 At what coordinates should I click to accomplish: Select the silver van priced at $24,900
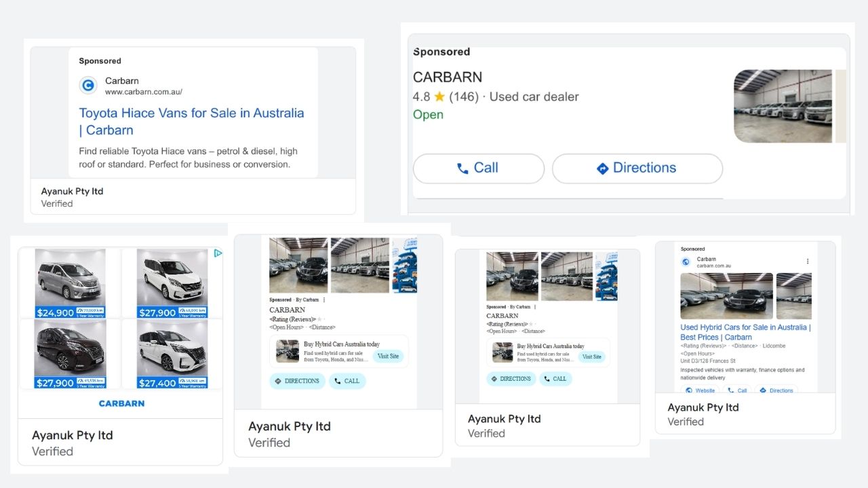pos(71,283)
